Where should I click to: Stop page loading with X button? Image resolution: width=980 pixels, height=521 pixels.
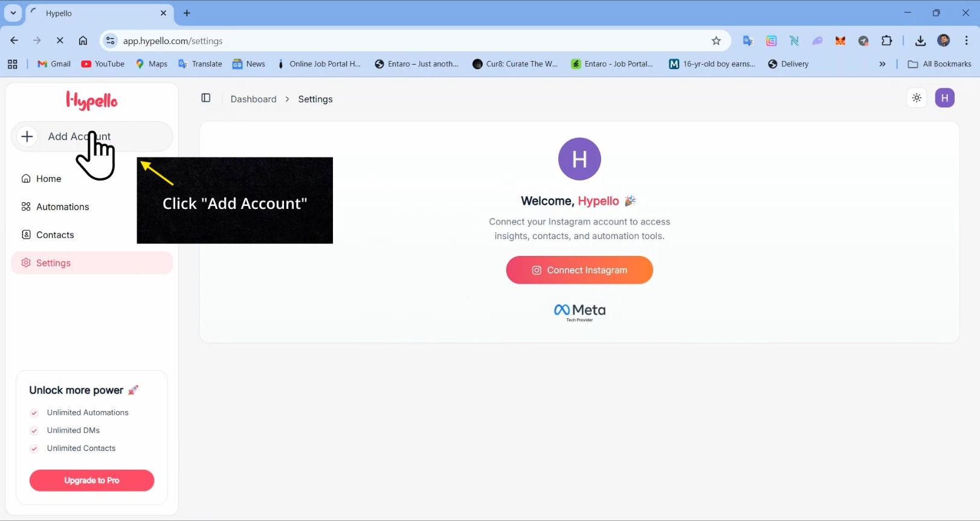pyautogui.click(x=60, y=41)
